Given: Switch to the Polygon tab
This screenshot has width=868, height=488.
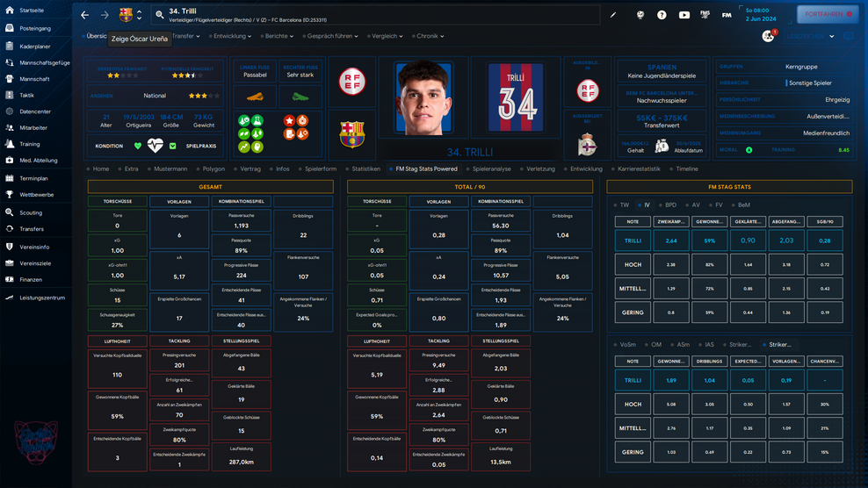Looking at the screenshot, I should [x=213, y=169].
